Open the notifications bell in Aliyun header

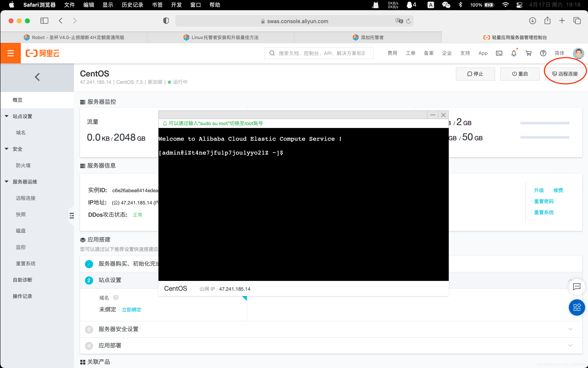tap(514, 53)
